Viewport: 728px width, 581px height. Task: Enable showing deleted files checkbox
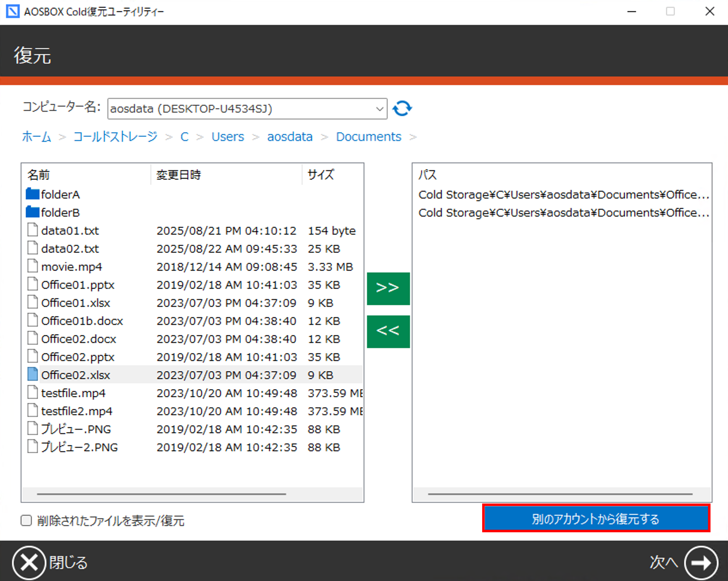click(26, 521)
